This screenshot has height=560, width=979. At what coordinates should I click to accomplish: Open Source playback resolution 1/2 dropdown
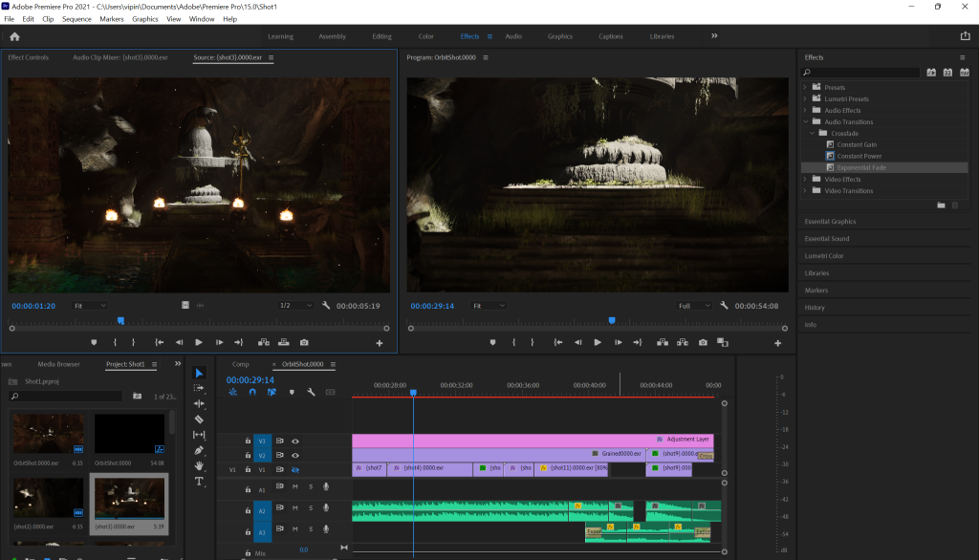(x=295, y=306)
